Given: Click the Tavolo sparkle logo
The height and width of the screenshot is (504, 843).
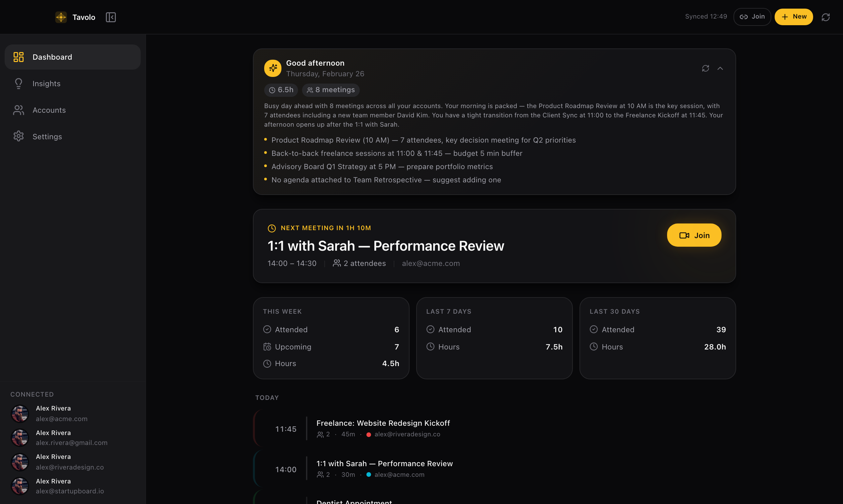Looking at the screenshot, I should 61,17.
